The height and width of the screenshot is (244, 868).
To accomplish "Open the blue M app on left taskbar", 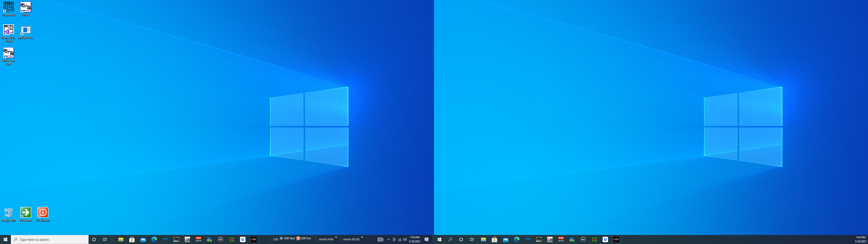I will point(165,239).
